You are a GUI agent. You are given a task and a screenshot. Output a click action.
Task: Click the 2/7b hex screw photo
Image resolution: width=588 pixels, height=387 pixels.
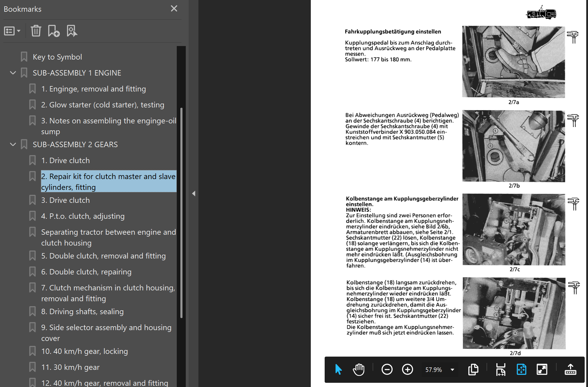[514, 146]
